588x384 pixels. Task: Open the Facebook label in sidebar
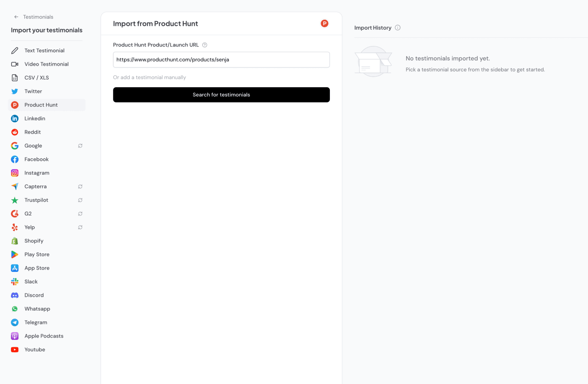(x=37, y=159)
